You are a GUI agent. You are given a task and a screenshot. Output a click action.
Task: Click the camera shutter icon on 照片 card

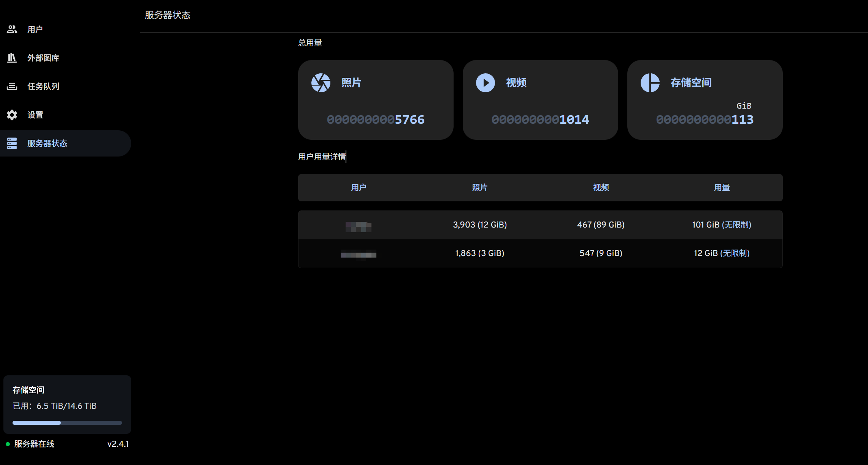pyautogui.click(x=321, y=83)
